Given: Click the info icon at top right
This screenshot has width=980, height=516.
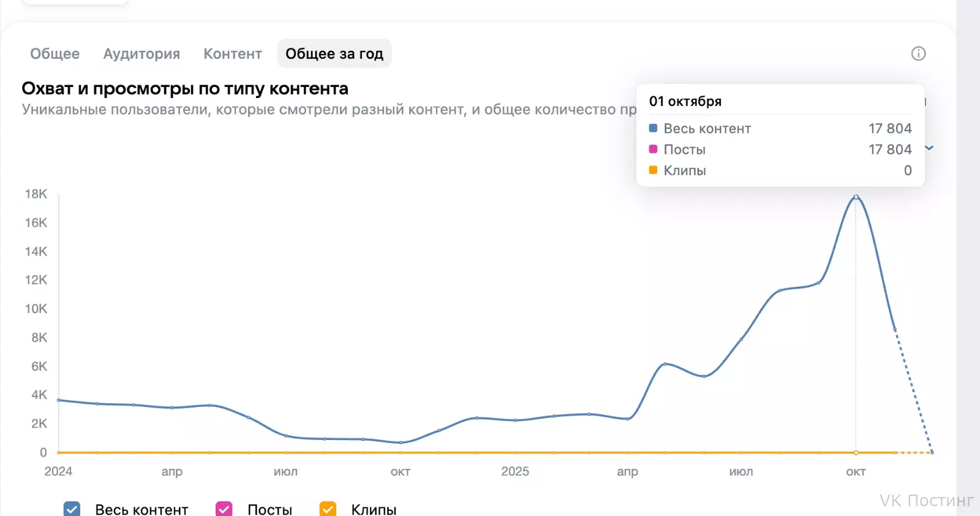Looking at the screenshot, I should click(918, 53).
